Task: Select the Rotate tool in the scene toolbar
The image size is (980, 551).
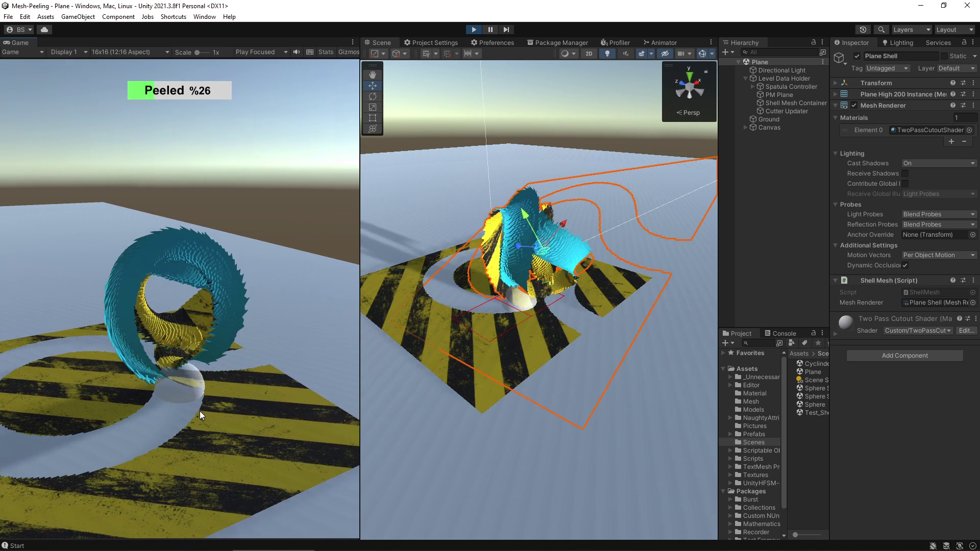Action: coord(373,96)
